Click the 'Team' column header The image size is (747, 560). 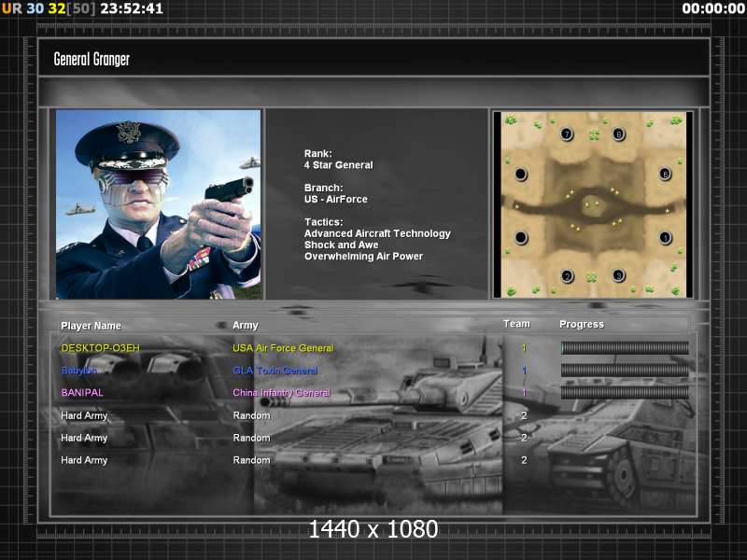[516, 324]
